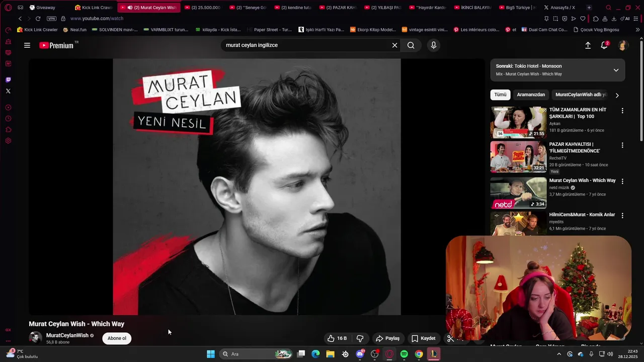Open the YouTube account avatar menu
This screenshot has width=644, height=362.
tap(623, 45)
